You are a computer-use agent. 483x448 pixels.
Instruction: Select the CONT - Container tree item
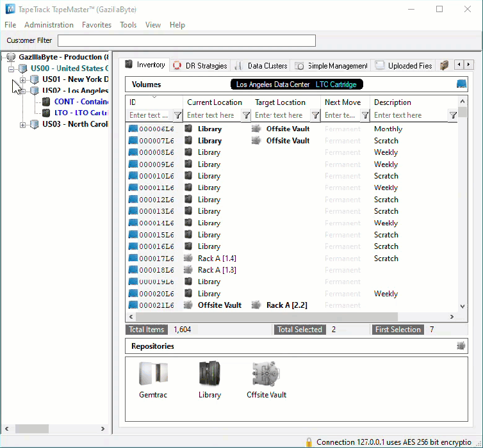click(x=81, y=102)
